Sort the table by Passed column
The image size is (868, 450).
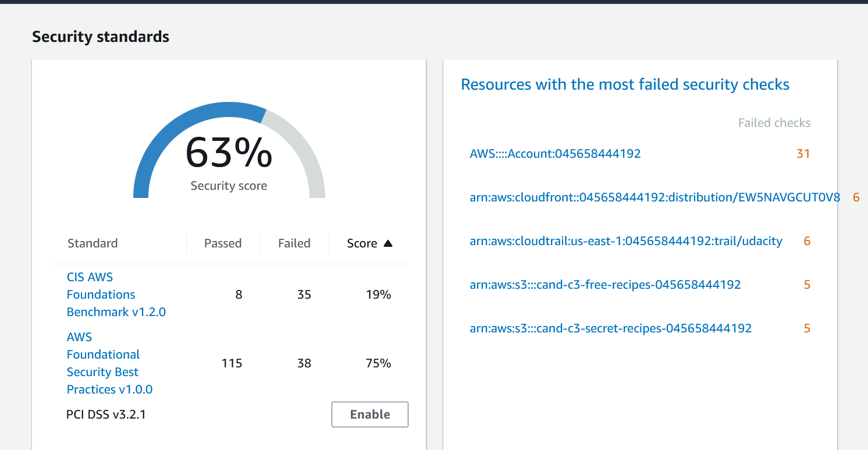223,243
